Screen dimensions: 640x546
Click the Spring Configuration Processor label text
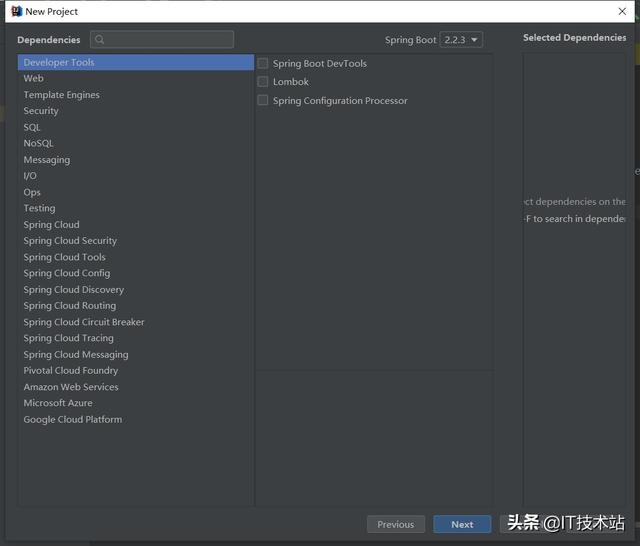point(340,101)
